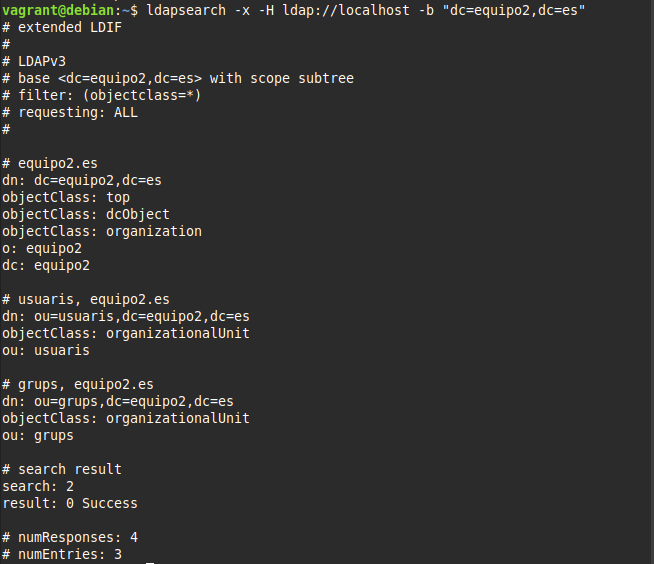The height and width of the screenshot is (564, 654).
Task: Click the 'o: equipo2' attribute line
Action: coord(42,248)
